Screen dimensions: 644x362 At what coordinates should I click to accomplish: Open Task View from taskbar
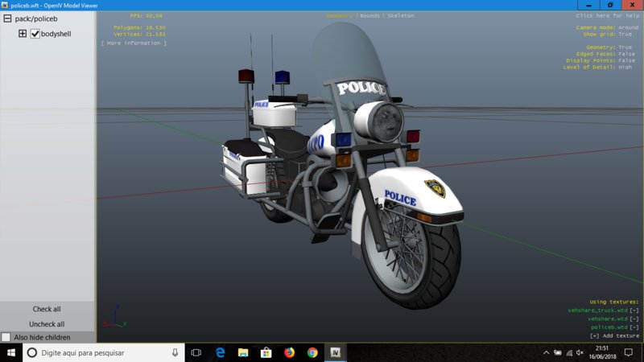196,352
